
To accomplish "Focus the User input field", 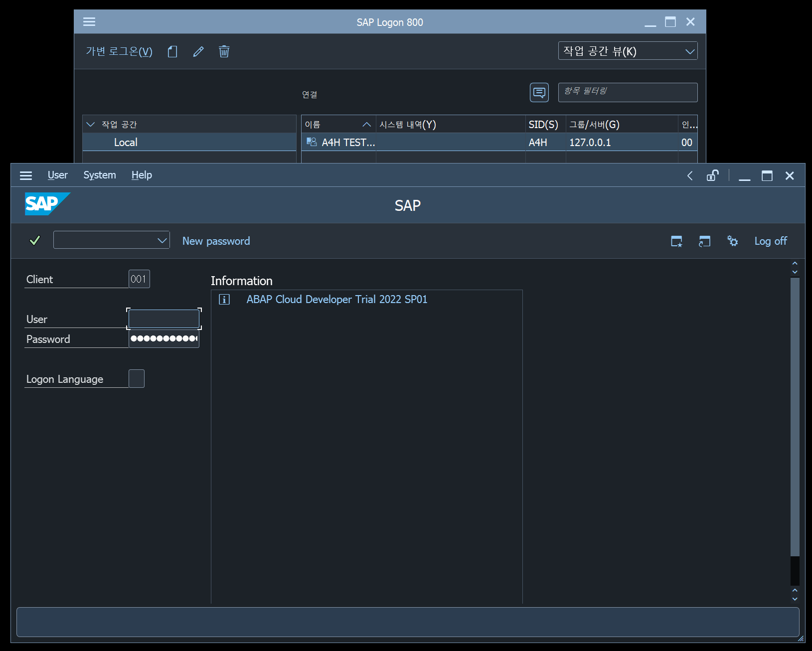I will (x=164, y=319).
